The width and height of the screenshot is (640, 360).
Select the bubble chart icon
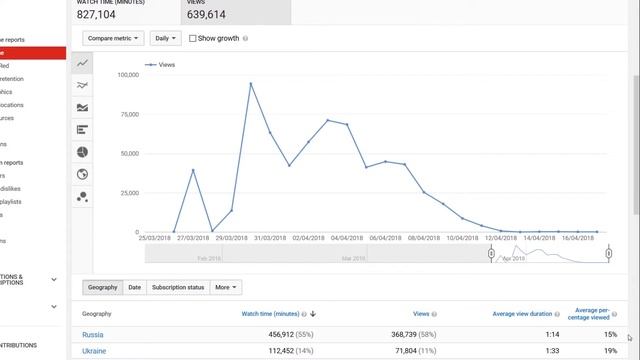pos(82,197)
